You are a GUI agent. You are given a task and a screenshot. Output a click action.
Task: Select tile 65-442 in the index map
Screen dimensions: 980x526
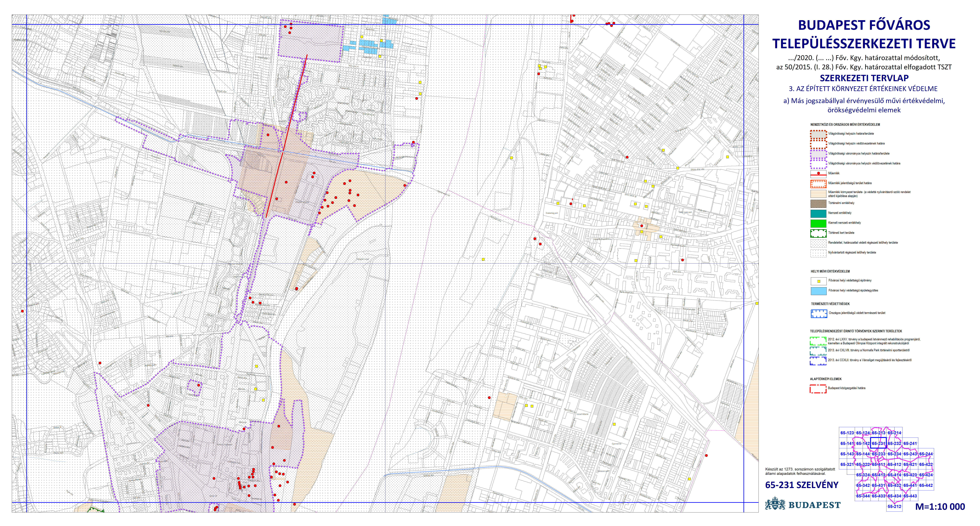coord(926,485)
